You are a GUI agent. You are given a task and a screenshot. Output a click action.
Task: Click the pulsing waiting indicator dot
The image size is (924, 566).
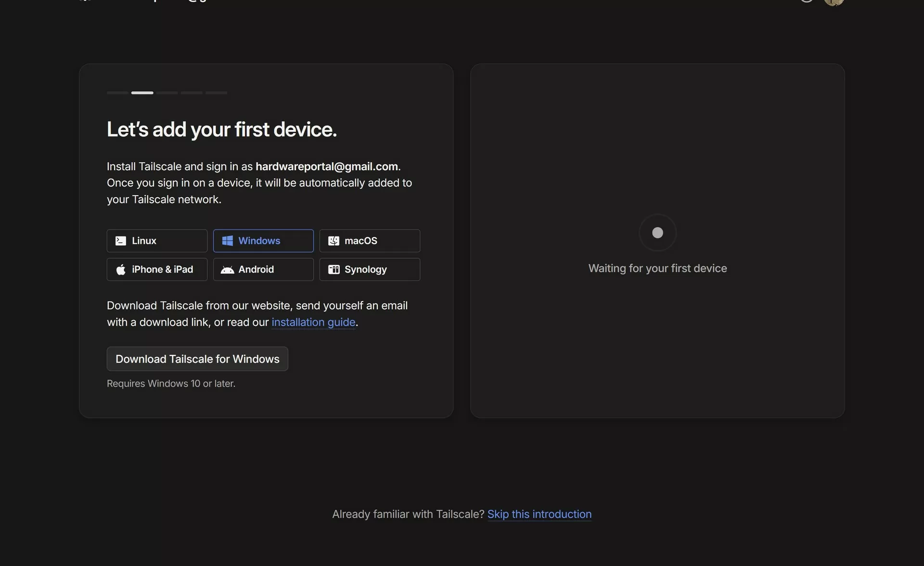(657, 233)
